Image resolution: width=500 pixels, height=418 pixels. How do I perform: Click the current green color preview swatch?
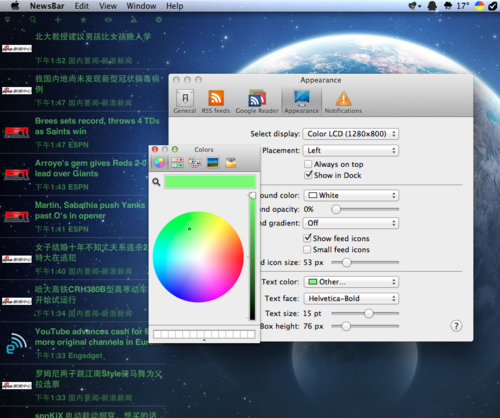click(x=210, y=182)
